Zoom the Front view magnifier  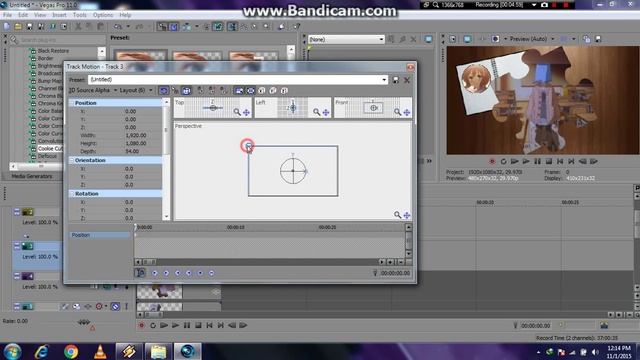[x=398, y=112]
